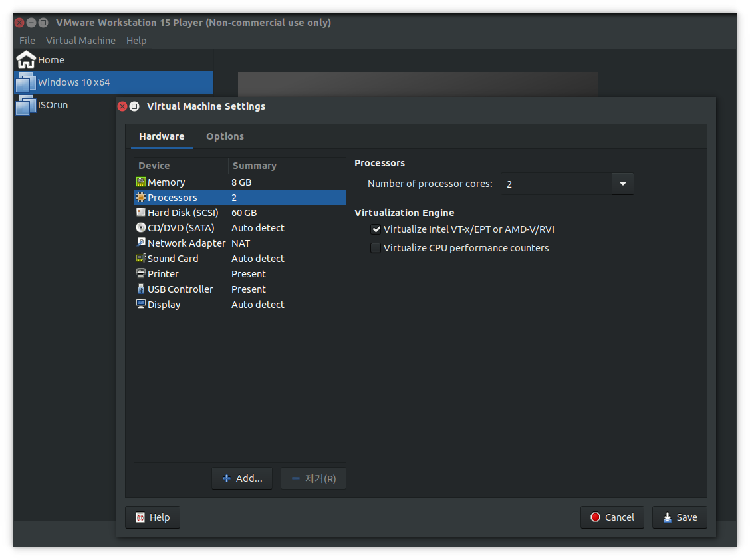Click the Processors chip icon

[141, 197]
